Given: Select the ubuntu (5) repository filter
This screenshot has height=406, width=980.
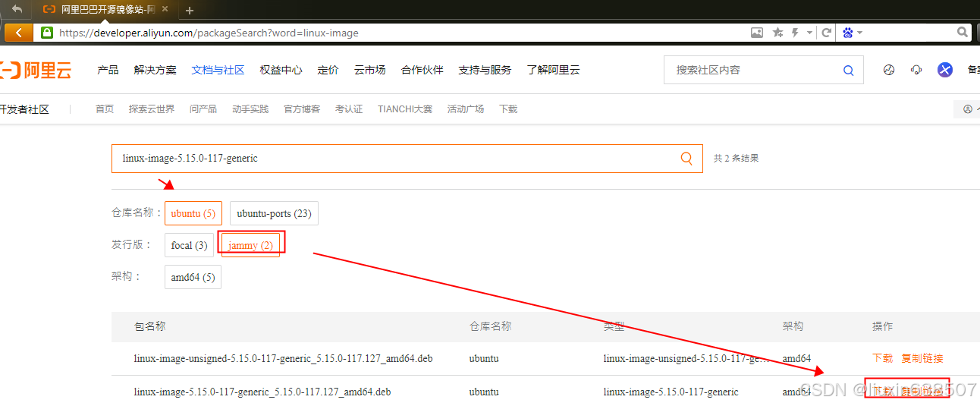Looking at the screenshot, I should (x=193, y=213).
